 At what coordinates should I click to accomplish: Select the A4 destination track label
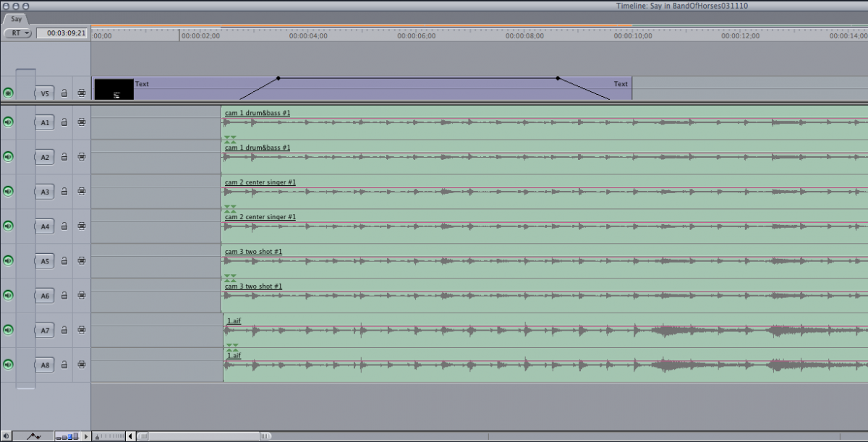45,226
